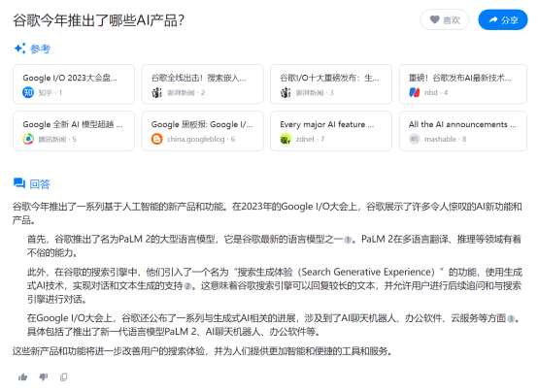Image resolution: width=538 pixels, height=392 pixels.
Task: Click the nbd · 4 source label
Action: click(x=436, y=92)
